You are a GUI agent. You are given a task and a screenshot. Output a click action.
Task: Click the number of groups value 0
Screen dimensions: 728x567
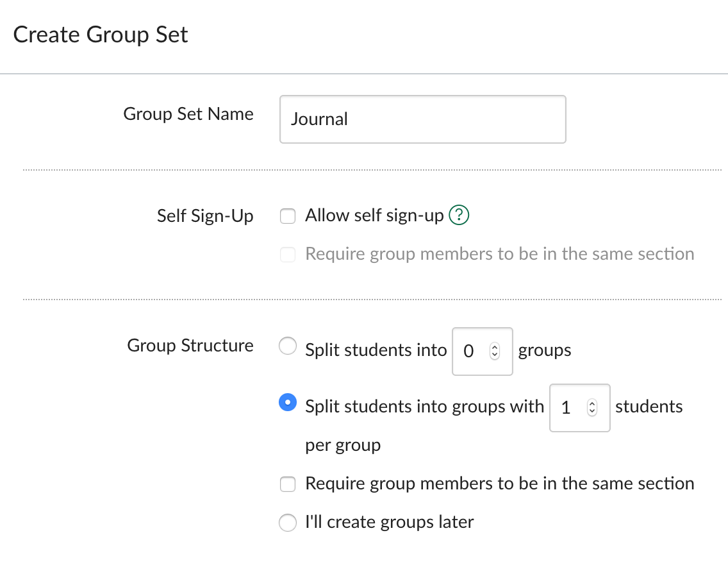point(468,351)
